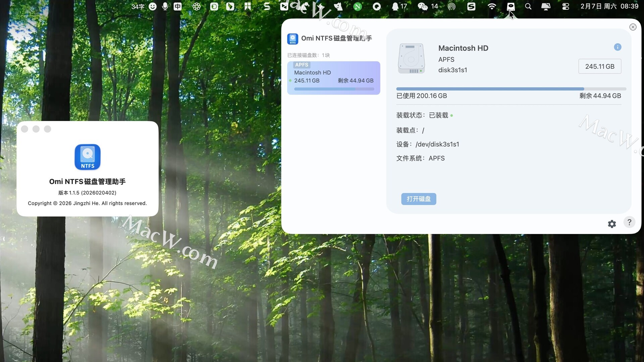Click the Wi-Fi status icon
This screenshot has height=362, width=644.
click(492, 6)
